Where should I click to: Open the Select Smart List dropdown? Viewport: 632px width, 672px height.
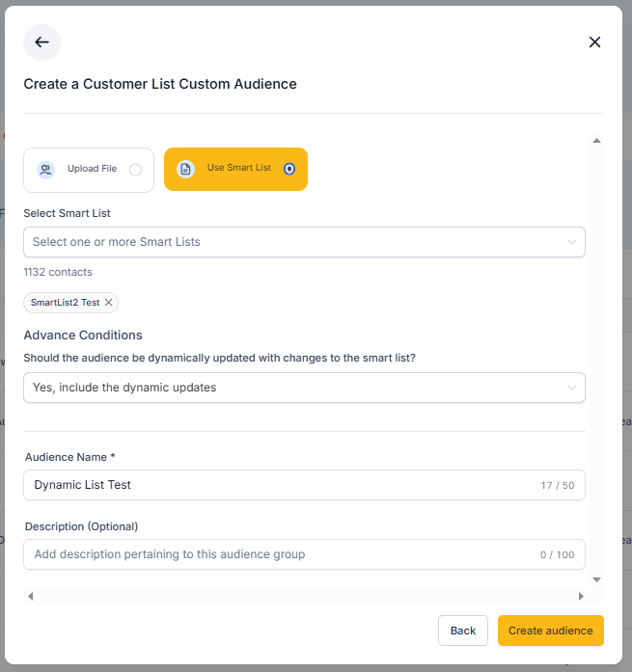click(304, 242)
